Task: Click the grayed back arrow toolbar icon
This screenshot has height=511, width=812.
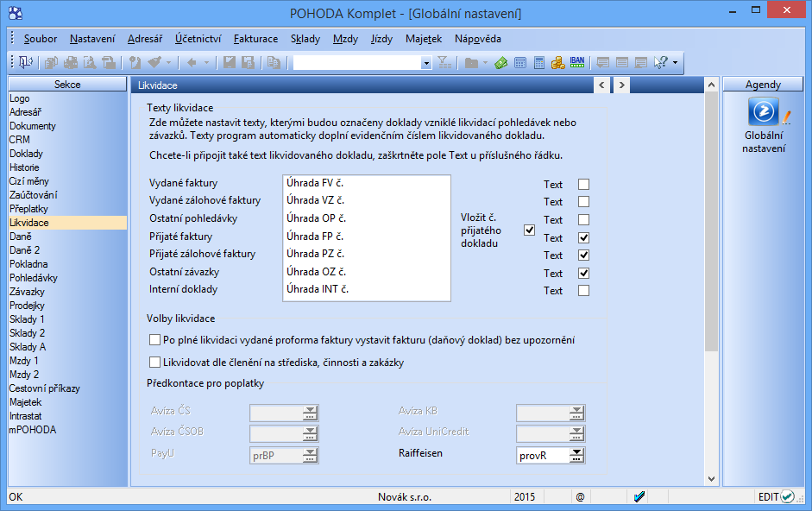Action: [x=192, y=63]
